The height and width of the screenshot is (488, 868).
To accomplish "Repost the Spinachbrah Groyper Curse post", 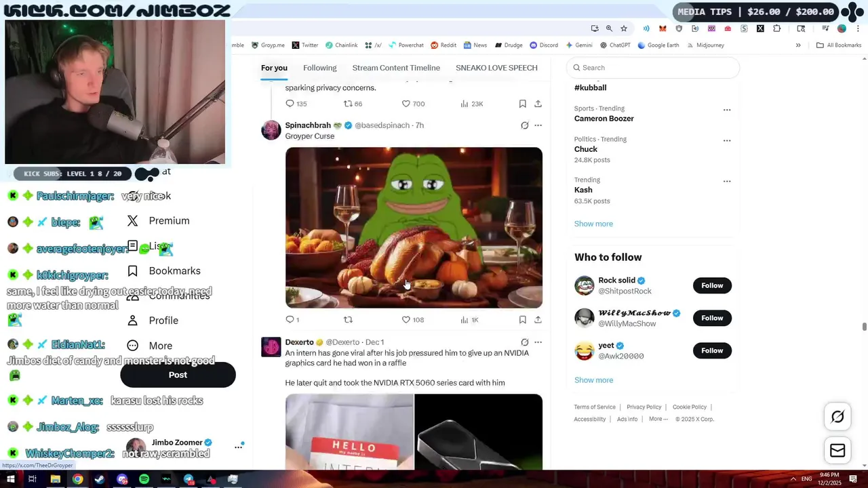I will (x=348, y=320).
